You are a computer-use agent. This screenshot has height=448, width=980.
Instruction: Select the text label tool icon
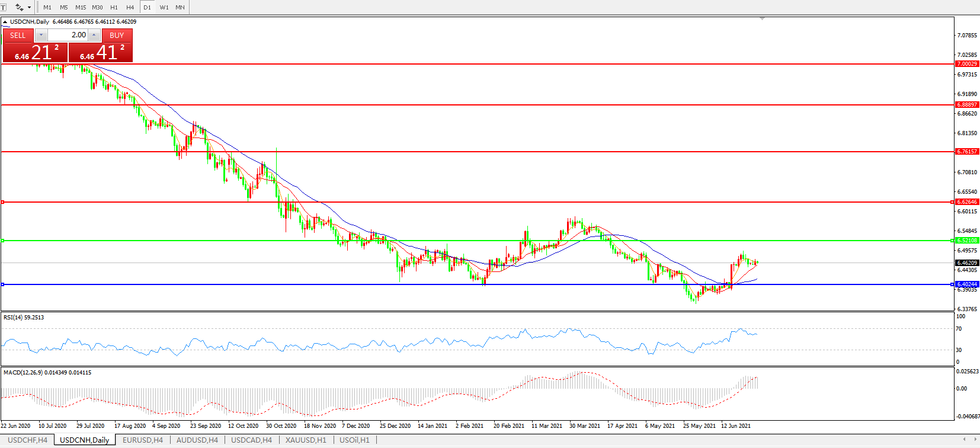coord(3,7)
